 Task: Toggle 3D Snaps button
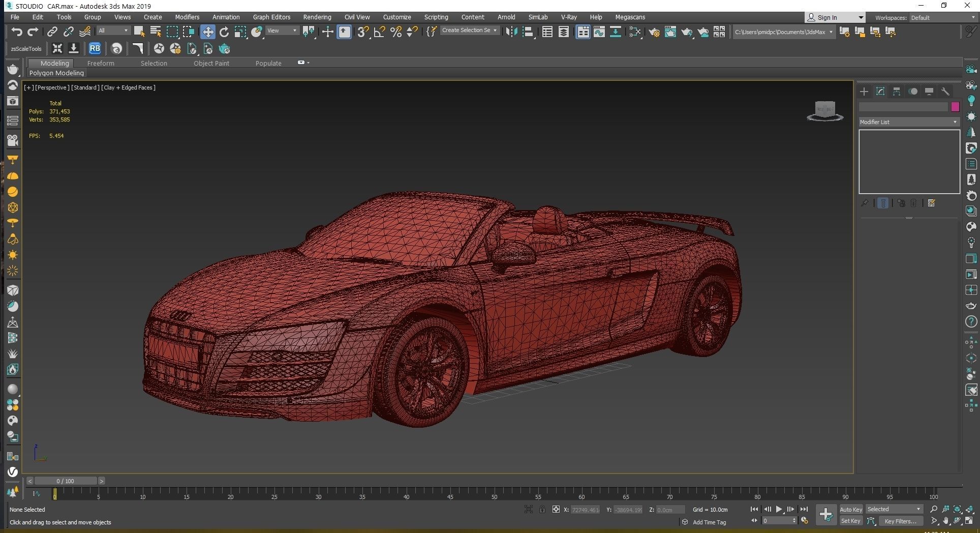point(363,32)
